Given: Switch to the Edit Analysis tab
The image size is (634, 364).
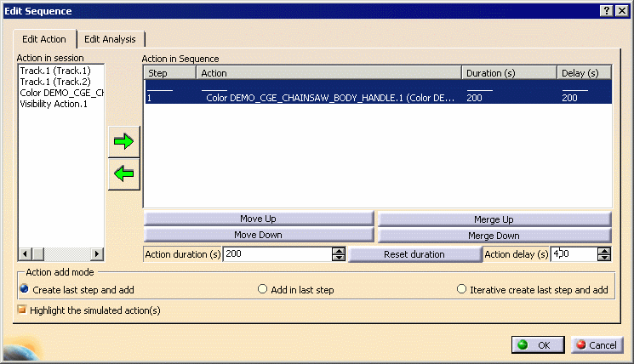Looking at the screenshot, I should coord(112,39).
